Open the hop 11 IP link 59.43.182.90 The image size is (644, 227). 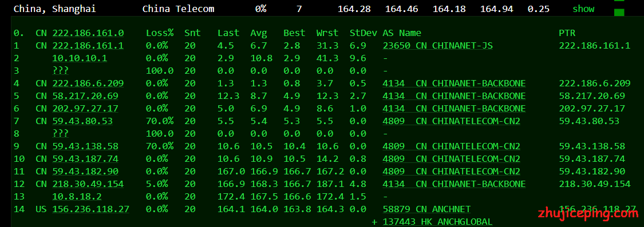(85, 171)
